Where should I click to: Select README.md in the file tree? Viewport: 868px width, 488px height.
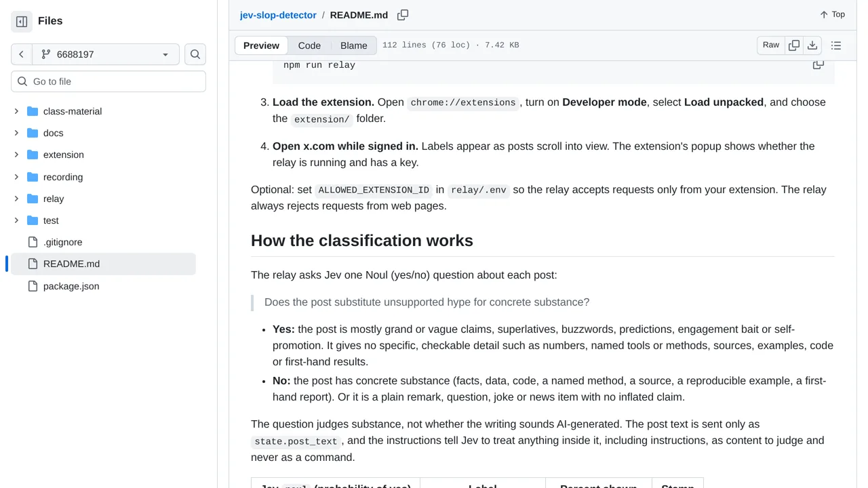point(103,264)
